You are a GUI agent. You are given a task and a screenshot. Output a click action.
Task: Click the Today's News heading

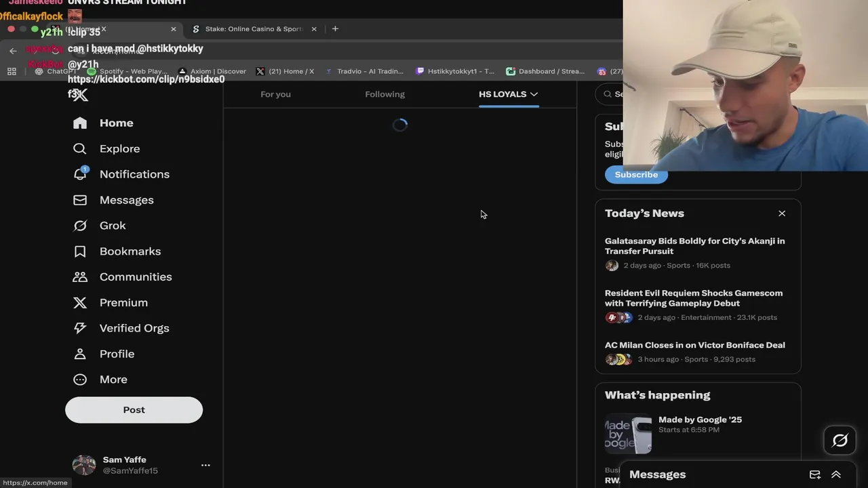pos(644,213)
